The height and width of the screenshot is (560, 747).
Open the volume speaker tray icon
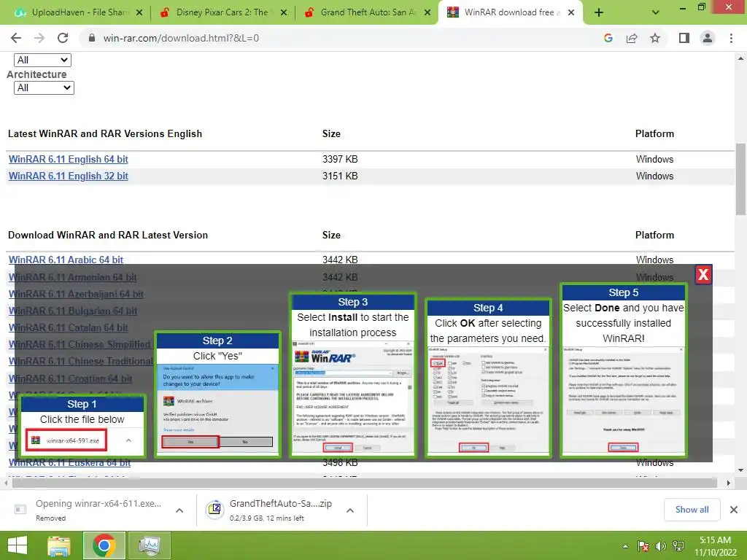click(x=661, y=546)
